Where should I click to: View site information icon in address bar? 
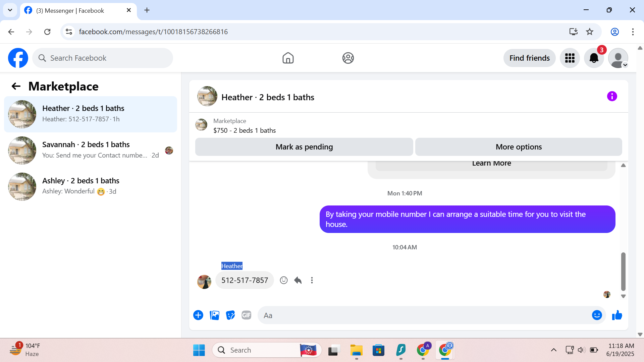tap(69, 32)
